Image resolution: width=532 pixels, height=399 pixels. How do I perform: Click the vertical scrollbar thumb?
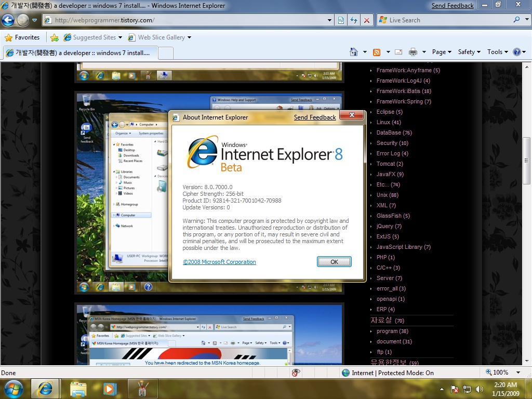point(527,161)
